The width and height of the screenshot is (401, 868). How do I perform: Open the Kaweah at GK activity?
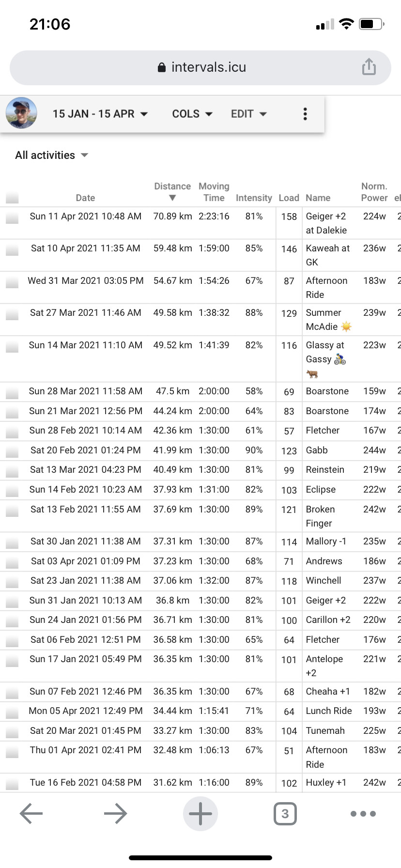point(328,255)
